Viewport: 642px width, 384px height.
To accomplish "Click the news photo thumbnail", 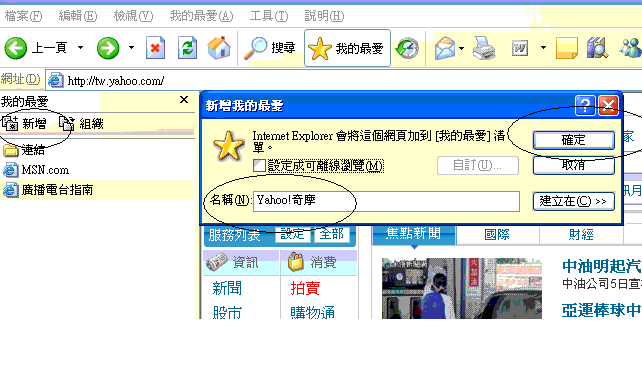I will pos(462,288).
